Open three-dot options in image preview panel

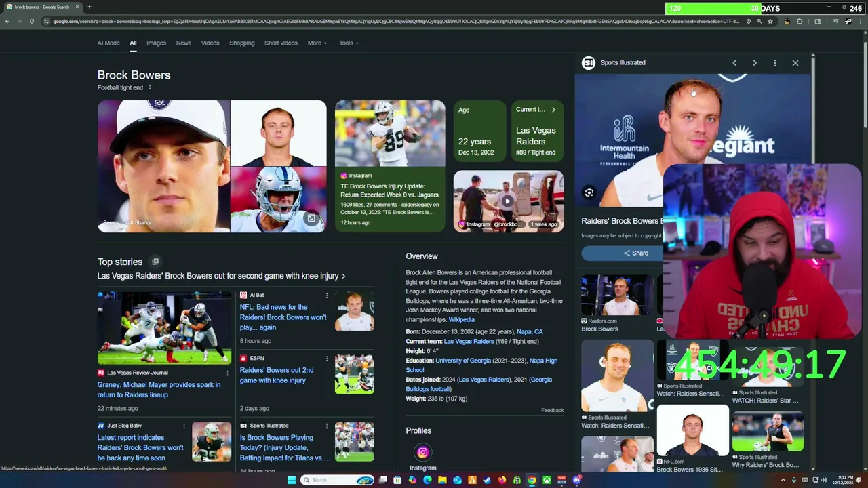pos(775,63)
